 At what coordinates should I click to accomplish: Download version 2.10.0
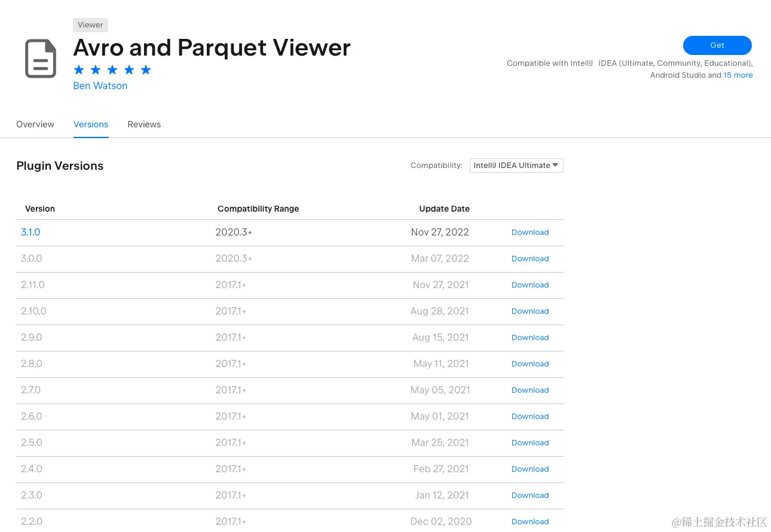coord(530,311)
